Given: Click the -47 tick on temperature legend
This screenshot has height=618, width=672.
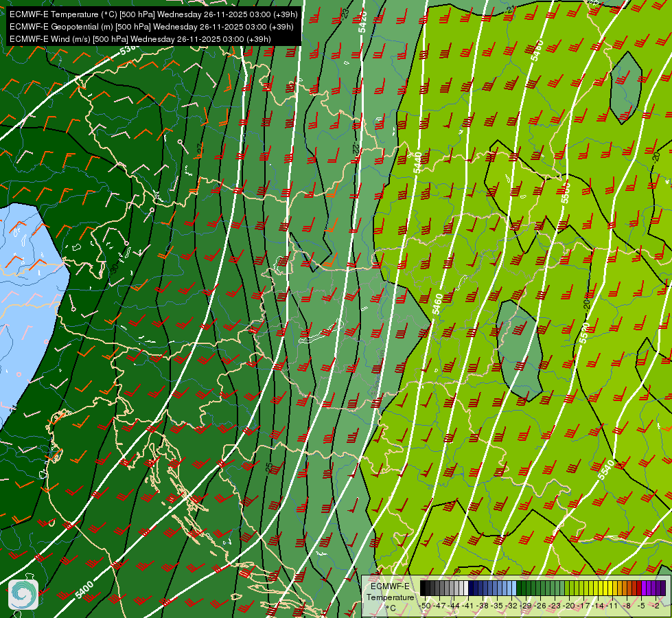Looking at the screenshot, I should [440, 606].
